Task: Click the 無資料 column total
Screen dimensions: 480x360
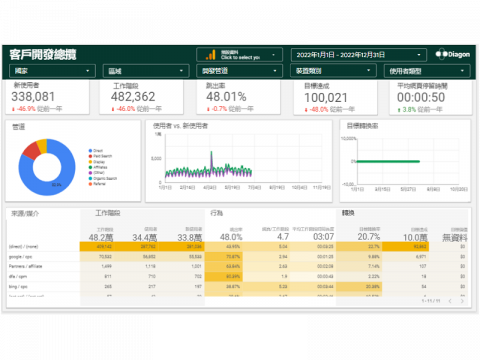Action: [x=455, y=237]
